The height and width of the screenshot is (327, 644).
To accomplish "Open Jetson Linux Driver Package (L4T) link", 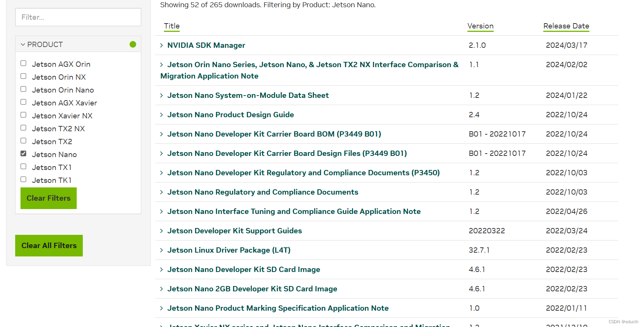I will point(229,250).
